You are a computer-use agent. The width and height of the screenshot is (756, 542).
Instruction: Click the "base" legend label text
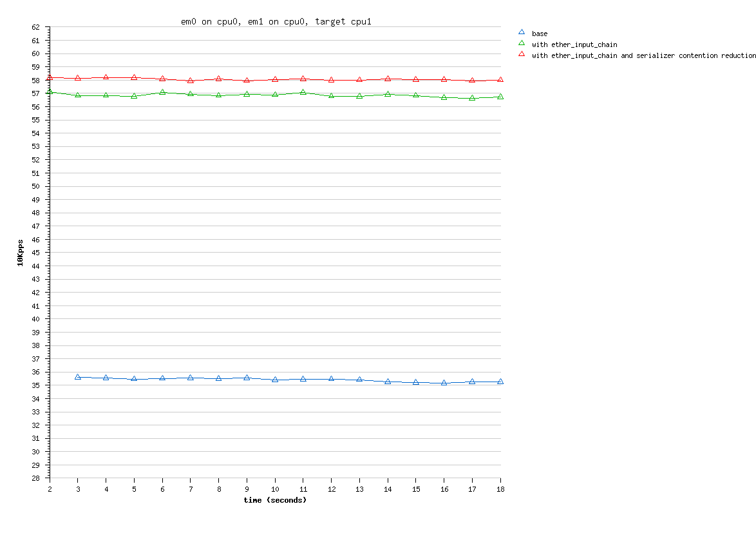540,34
